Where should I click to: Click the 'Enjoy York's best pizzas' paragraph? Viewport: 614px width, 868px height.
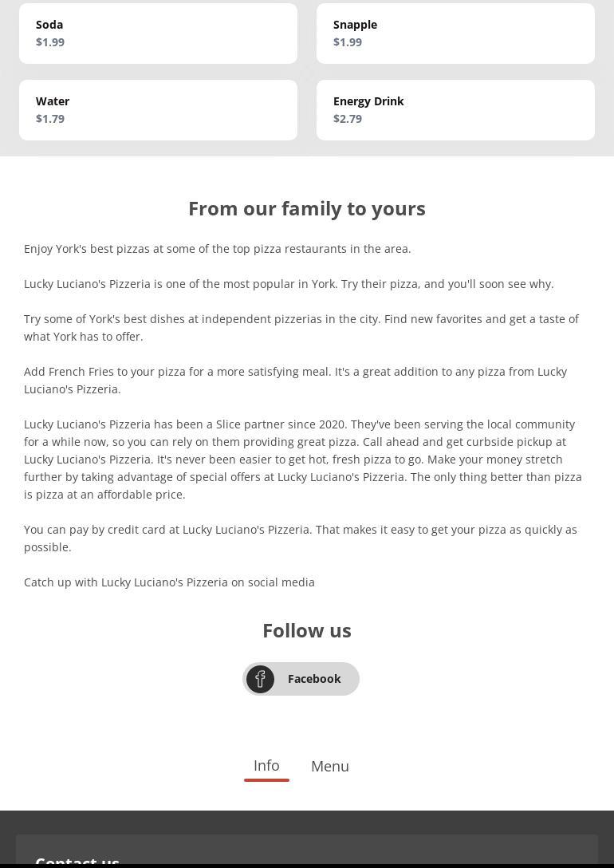tap(218, 249)
